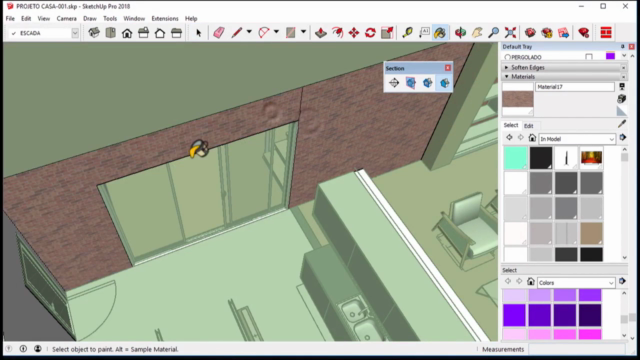The image size is (640, 360).
Task: Click the Material17 name field
Action: (574, 87)
